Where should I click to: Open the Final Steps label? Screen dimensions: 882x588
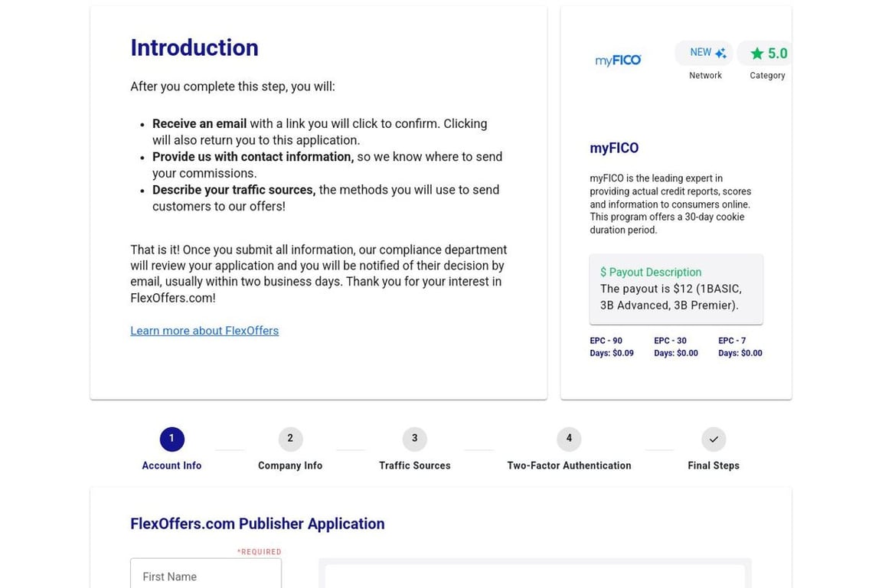[x=714, y=465]
